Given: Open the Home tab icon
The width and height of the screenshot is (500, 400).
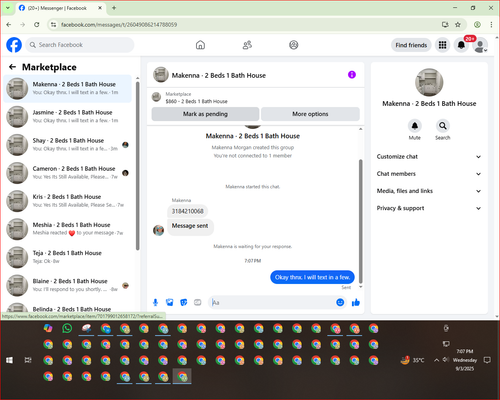Looking at the screenshot, I should coord(200,45).
